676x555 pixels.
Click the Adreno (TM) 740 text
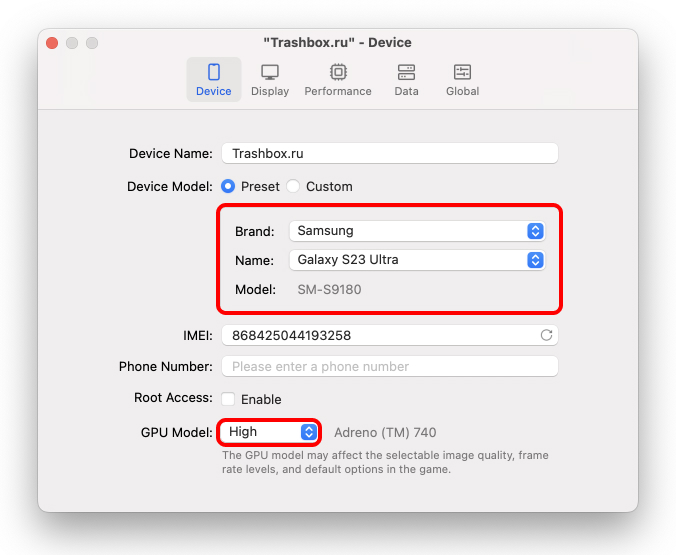coord(385,432)
